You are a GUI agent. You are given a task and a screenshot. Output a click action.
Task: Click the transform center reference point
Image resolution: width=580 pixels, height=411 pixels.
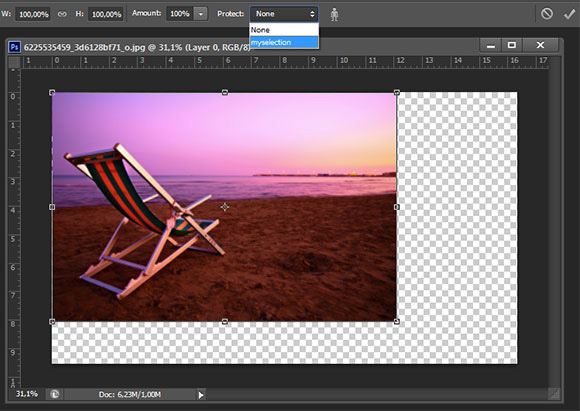coord(225,207)
